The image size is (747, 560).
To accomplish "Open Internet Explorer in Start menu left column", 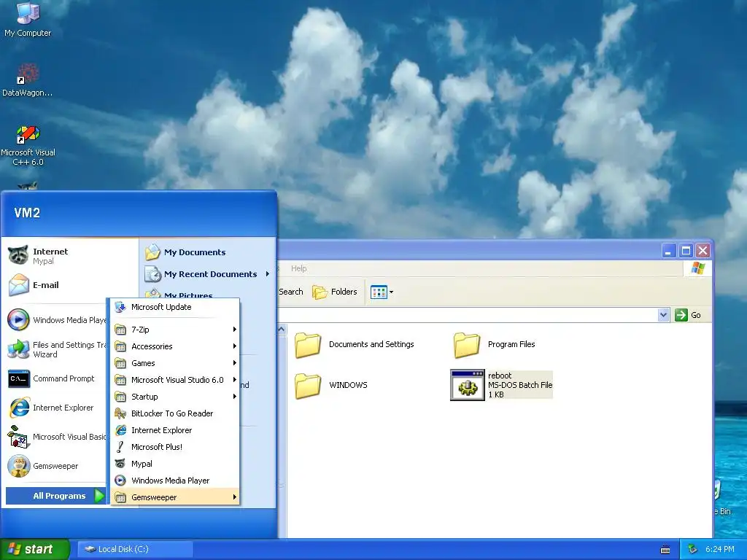I will point(56,408).
